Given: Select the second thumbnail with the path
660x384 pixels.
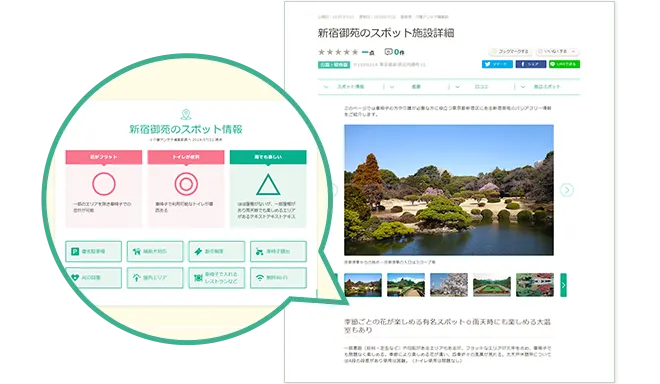Looking at the screenshot, I should click(x=406, y=285).
